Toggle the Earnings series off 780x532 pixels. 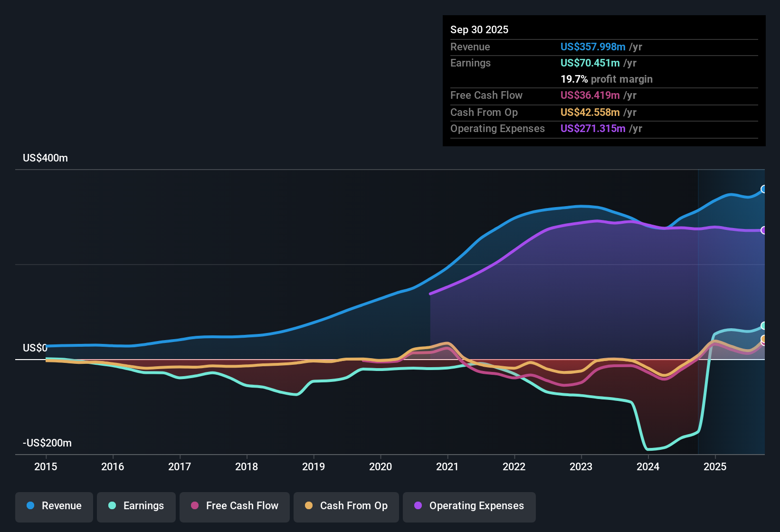[136, 506]
